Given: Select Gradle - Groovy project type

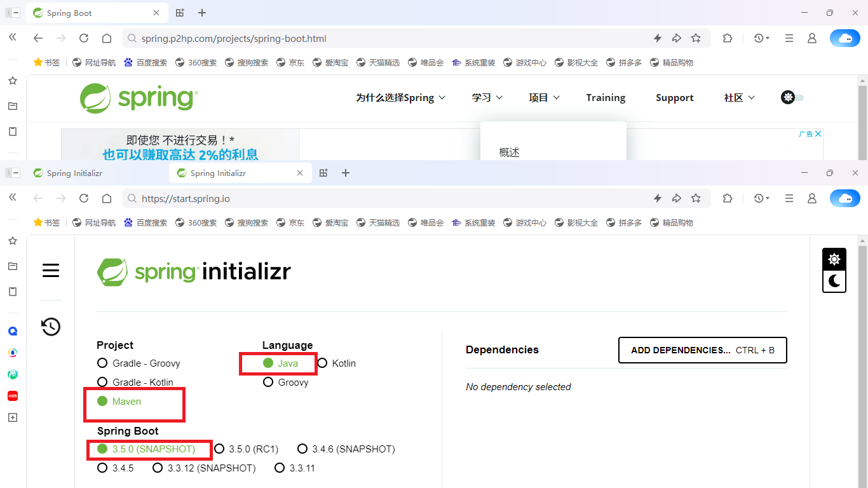Looking at the screenshot, I should [139, 363].
